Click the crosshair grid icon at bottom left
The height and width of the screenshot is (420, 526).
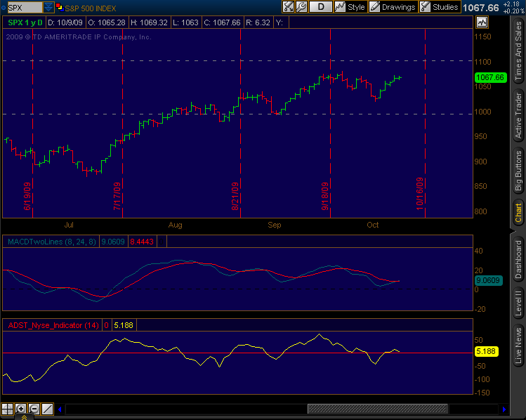point(8,409)
